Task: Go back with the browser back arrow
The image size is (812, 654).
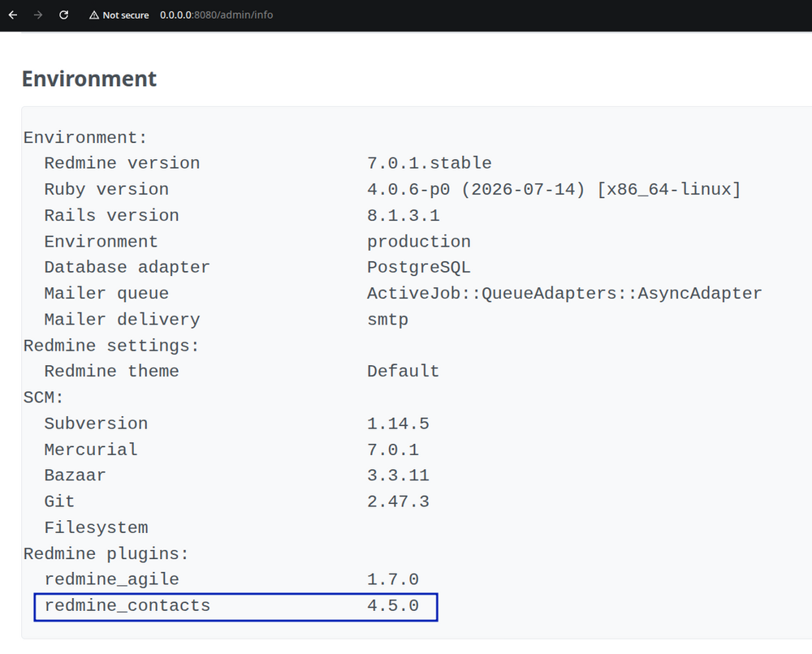Action: (13, 15)
